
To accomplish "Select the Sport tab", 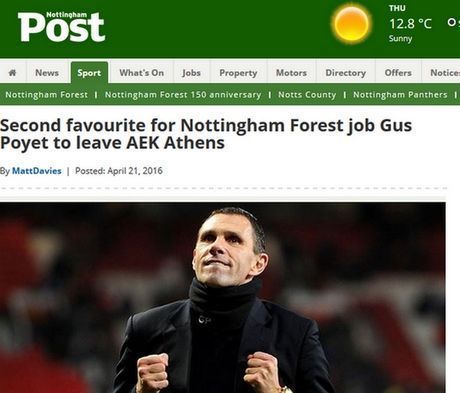I will tap(89, 72).
